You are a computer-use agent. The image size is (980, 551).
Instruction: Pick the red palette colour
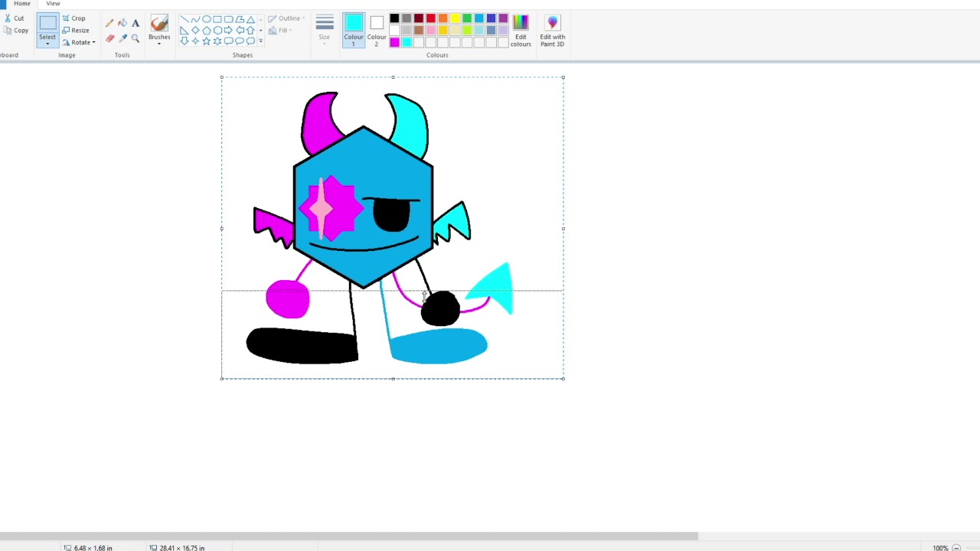pos(431,18)
